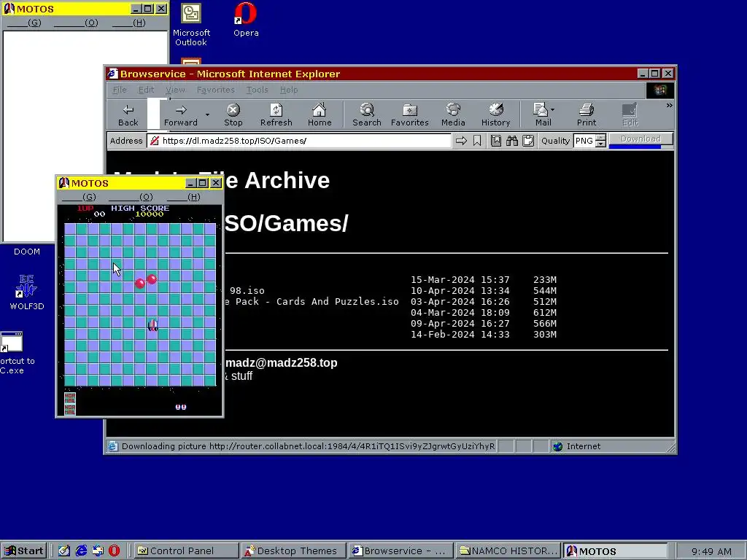Open the Favorites pane

[410, 114]
